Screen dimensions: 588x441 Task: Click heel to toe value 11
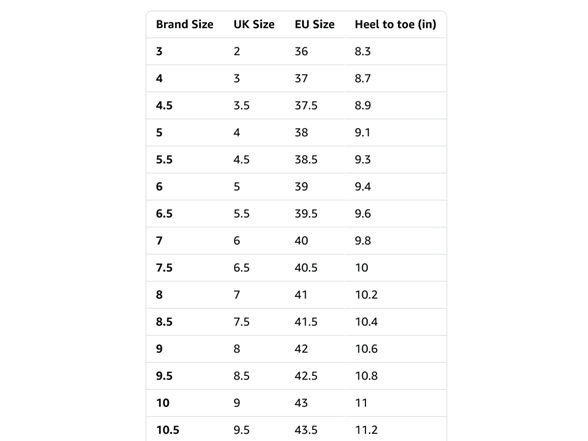click(x=361, y=402)
